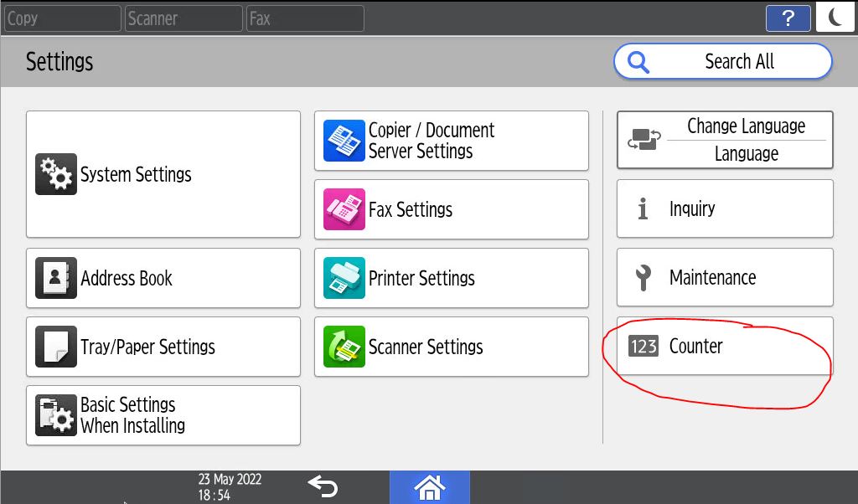Click the Address Book contact icon
858x504 pixels.
pos(56,278)
